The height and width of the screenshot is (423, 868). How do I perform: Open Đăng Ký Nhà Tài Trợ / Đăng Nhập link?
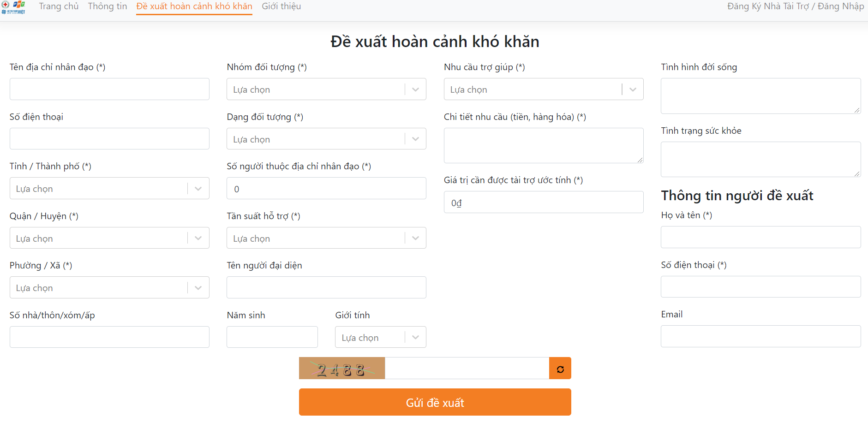[795, 6]
